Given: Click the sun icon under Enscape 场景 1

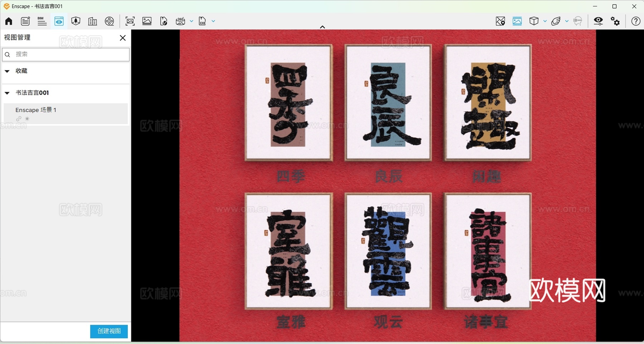Looking at the screenshot, I should (x=27, y=119).
